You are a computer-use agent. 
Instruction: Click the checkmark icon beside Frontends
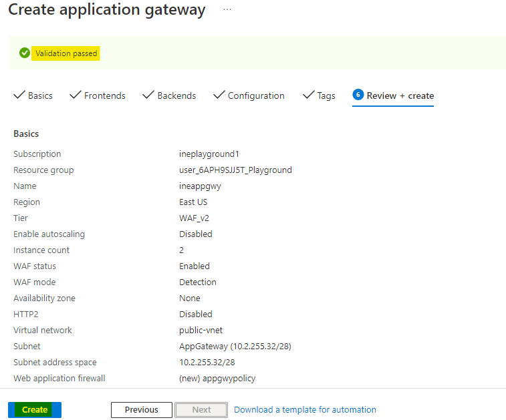pos(76,95)
